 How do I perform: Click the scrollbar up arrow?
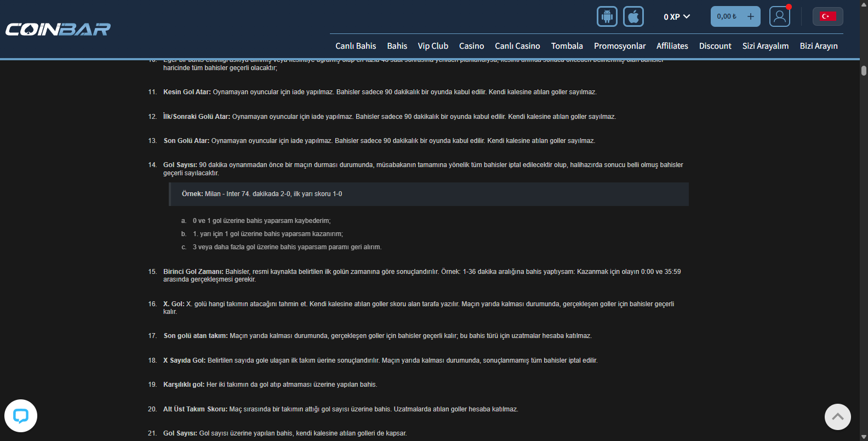click(x=864, y=4)
